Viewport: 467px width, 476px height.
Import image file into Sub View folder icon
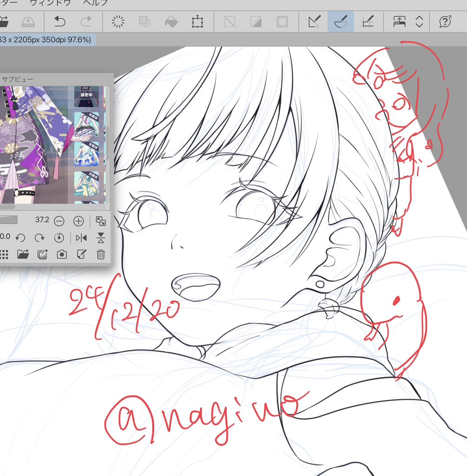click(x=23, y=254)
